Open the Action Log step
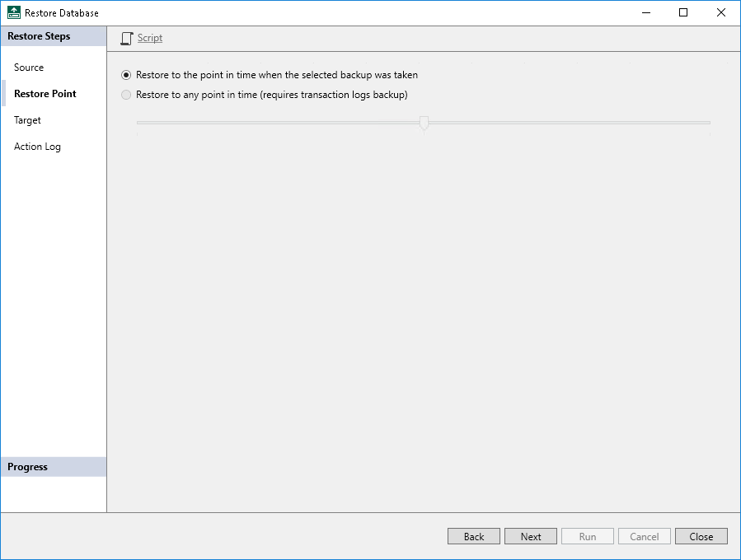This screenshot has height=560, width=741. 37,146
